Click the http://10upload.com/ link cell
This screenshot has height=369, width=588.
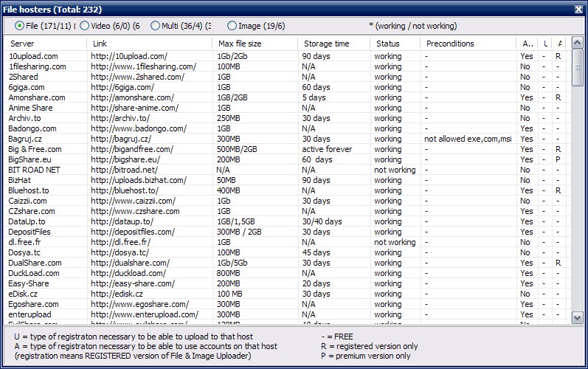(129, 56)
